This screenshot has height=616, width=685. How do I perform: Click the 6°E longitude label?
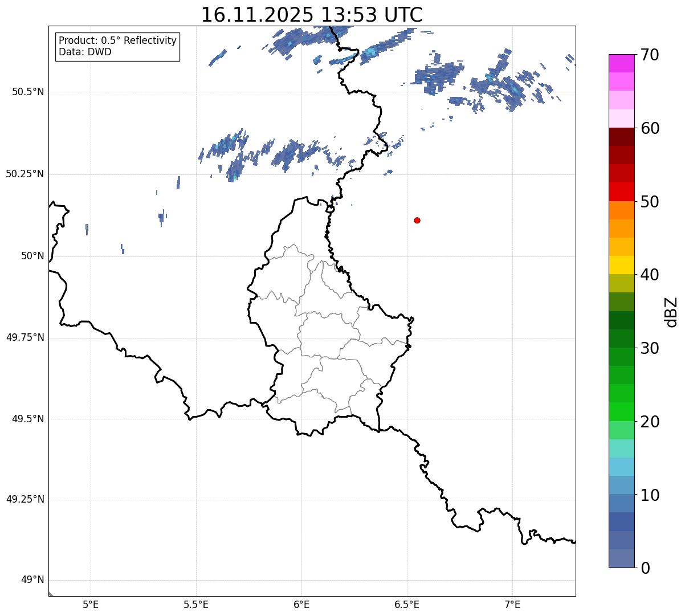(x=301, y=604)
